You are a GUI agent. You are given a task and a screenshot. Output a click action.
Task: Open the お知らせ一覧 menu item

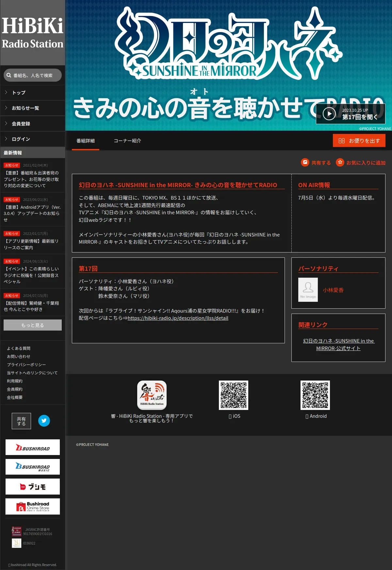tap(33, 108)
